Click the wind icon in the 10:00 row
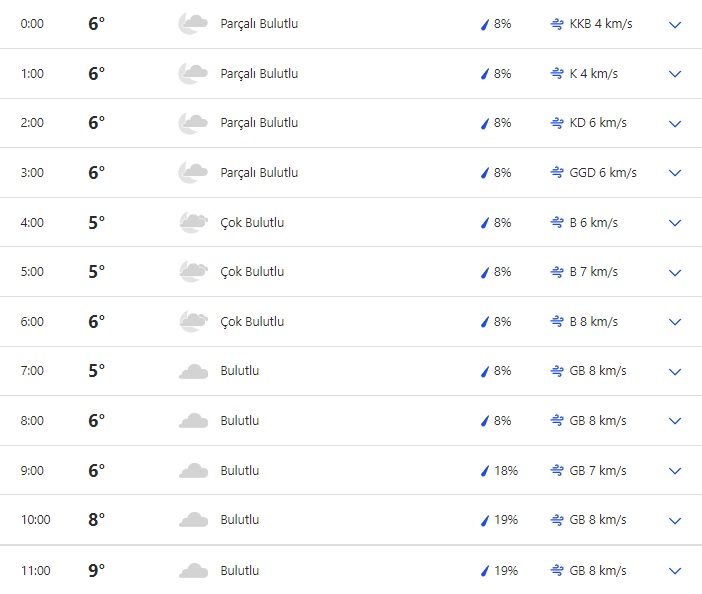This screenshot has height=594, width=702. (557, 520)
